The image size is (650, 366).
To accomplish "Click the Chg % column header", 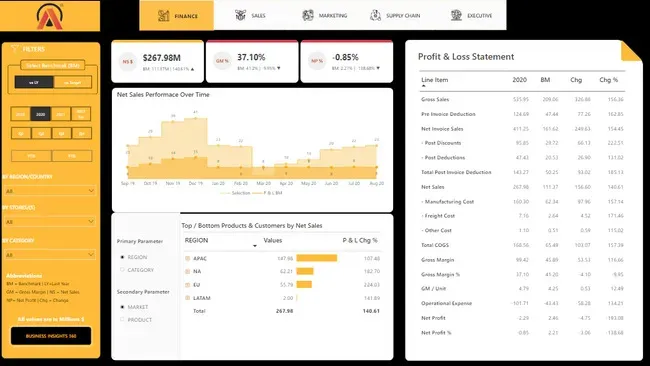I will coord(609,80).
